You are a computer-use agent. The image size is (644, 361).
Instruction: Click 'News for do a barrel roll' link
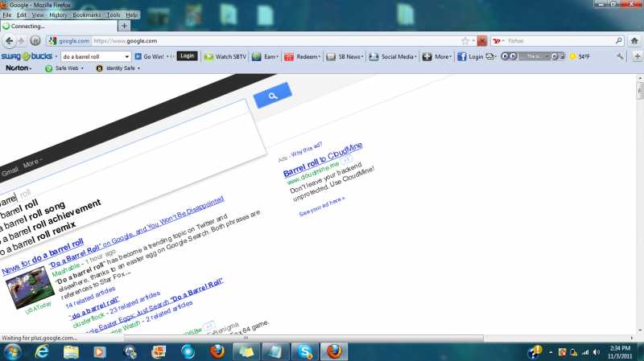43,256
